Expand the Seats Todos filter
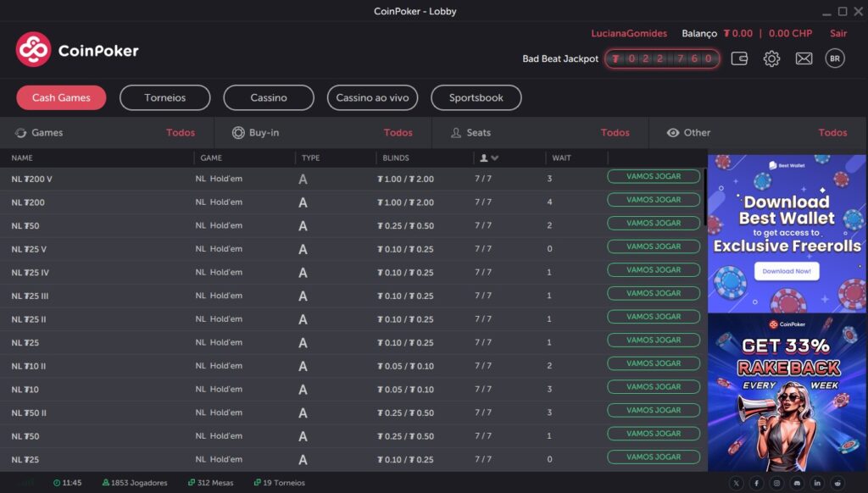The height and width of the screenshot is (493, 868). click(615, 133)
